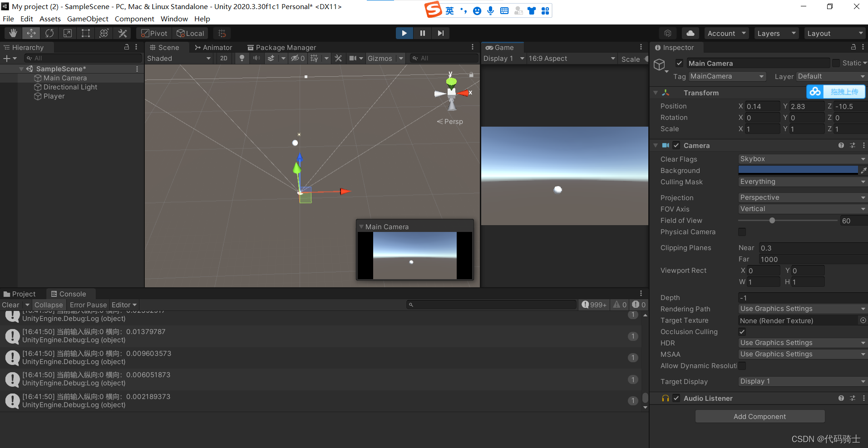Open Audio Listener component options menu
The height and width of the screenshot is (448, 868).
(x=863, y=398)
